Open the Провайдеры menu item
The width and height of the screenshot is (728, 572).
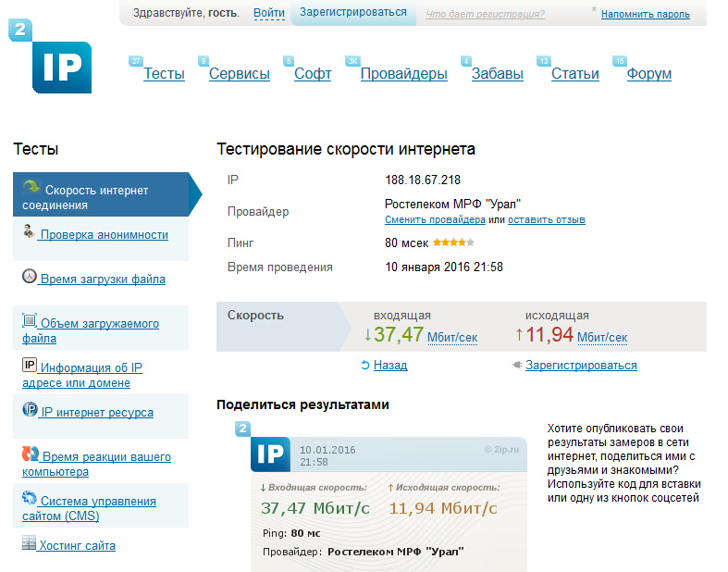coord(403,74)
